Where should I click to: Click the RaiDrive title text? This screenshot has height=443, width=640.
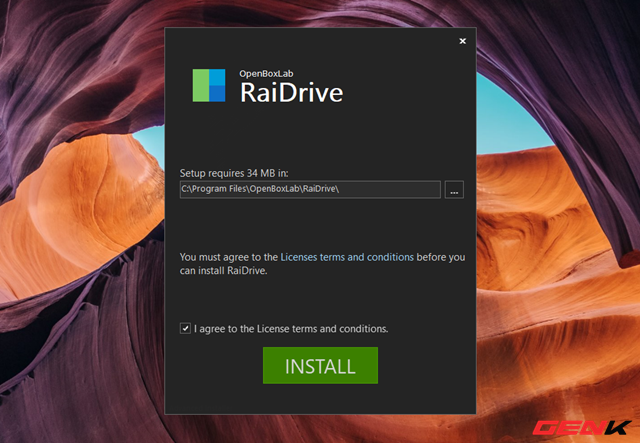click(291, 92)
